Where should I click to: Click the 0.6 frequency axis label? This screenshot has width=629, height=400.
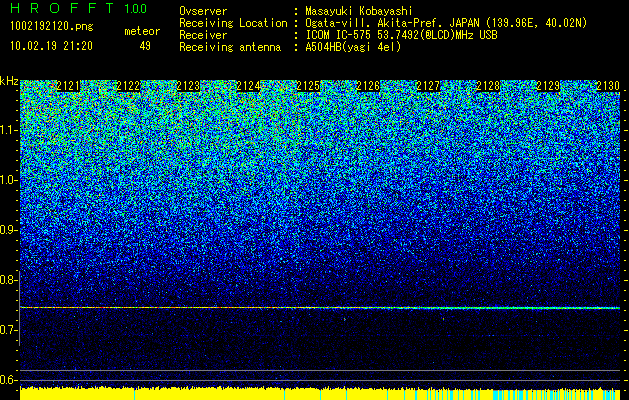tap(7, 380)
